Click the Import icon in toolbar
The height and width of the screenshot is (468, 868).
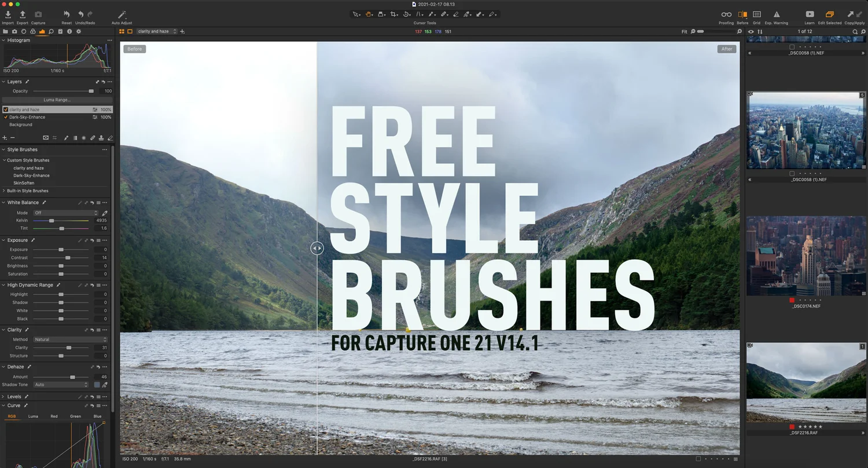point(8,14)
